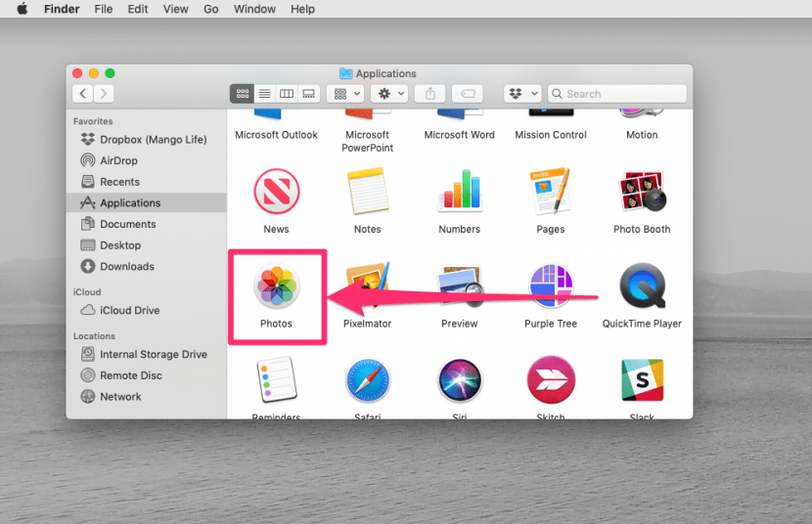Open AirDrop in the sidebar
Screen dimensions: 812x524
click(146, 160)
